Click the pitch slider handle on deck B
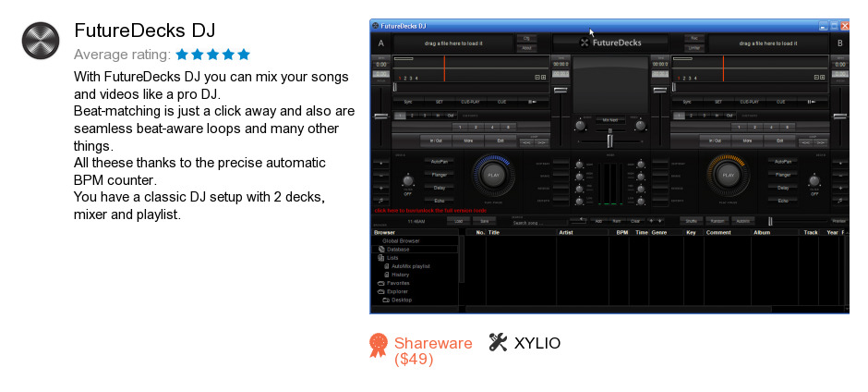Viewport: 868px width, 392px height. [840, 116]
